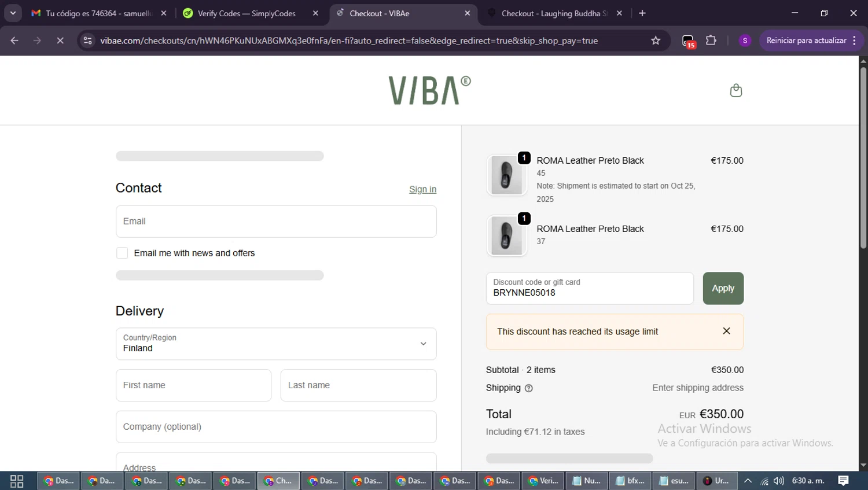Viewport: 868px width, 490px height.
Task: Open the esu... Notepad taskbar item
Action: [x=675, y=481]
